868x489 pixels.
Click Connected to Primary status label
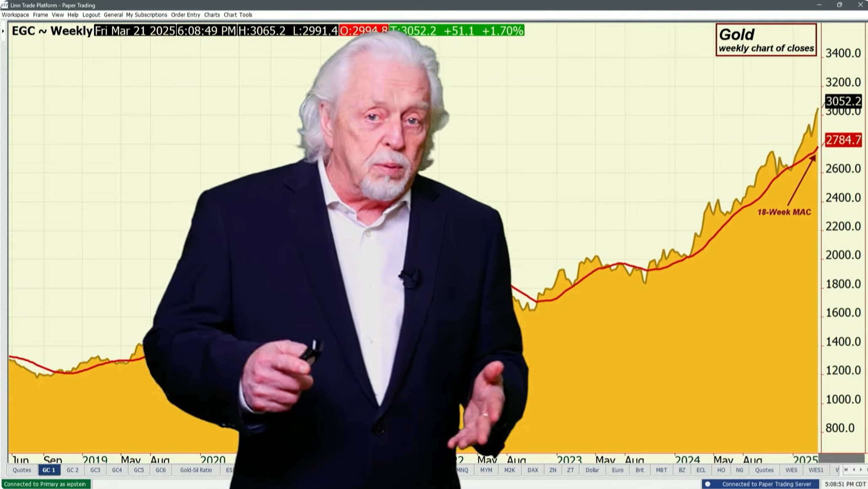pos(45,484)
